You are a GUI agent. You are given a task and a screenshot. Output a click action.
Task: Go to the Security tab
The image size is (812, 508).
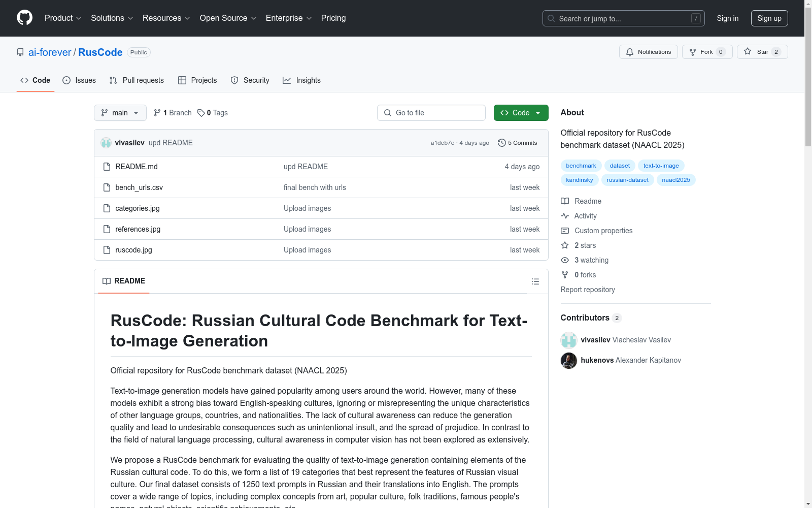(250, 80)
